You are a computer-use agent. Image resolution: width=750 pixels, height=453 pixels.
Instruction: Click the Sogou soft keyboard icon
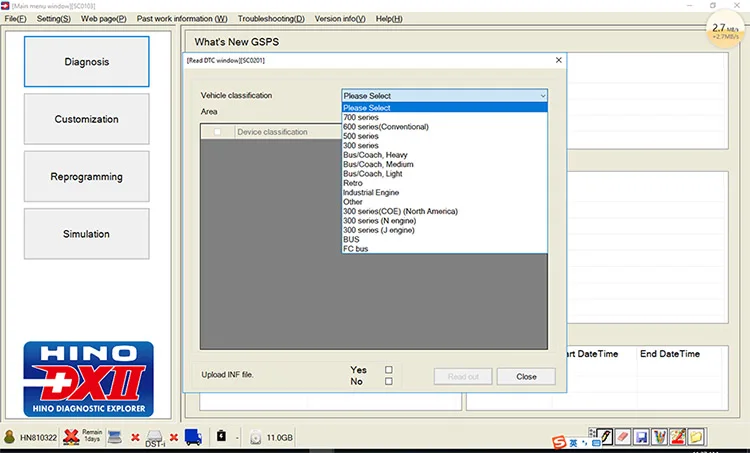pos(596,443)
